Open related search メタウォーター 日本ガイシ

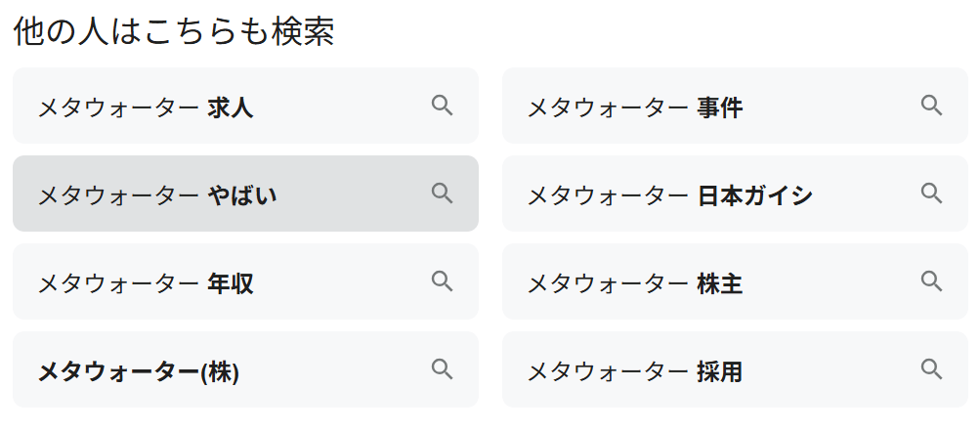[x=670, y=194]
